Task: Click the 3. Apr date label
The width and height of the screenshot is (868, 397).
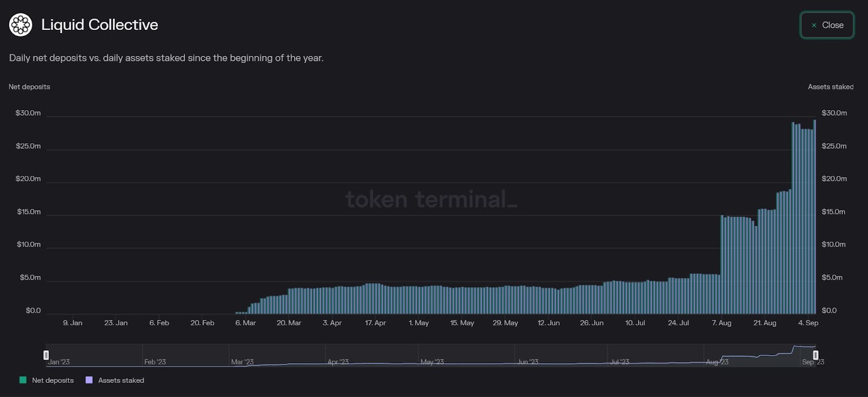Action: 332,323
